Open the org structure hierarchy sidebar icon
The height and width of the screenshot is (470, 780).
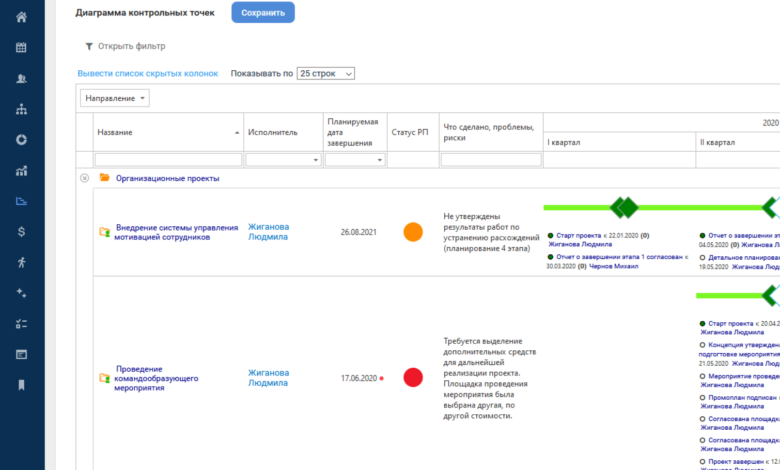click(x=21, y=109)
